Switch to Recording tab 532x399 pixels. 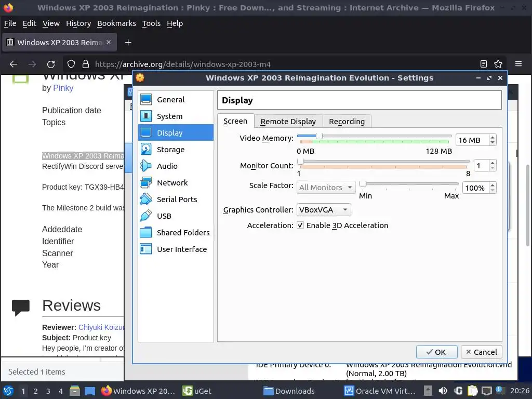[347, 122]
